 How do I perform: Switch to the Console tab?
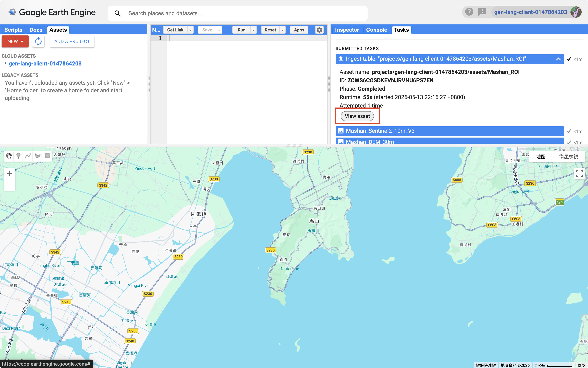[376, 30]
